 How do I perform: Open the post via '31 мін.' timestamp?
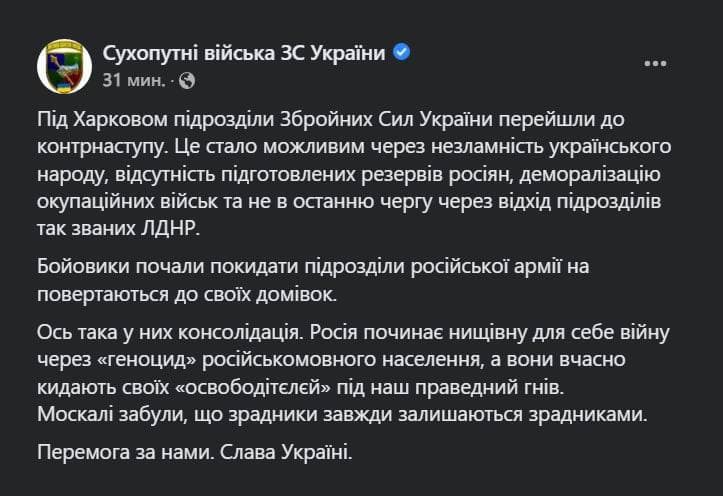coord(134,79)
